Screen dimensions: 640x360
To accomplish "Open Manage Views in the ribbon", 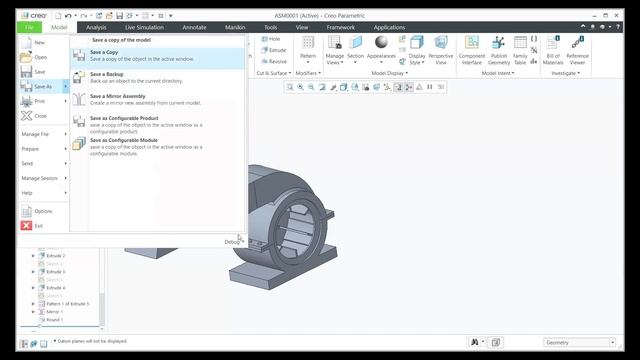I will [x=335, y=50].
